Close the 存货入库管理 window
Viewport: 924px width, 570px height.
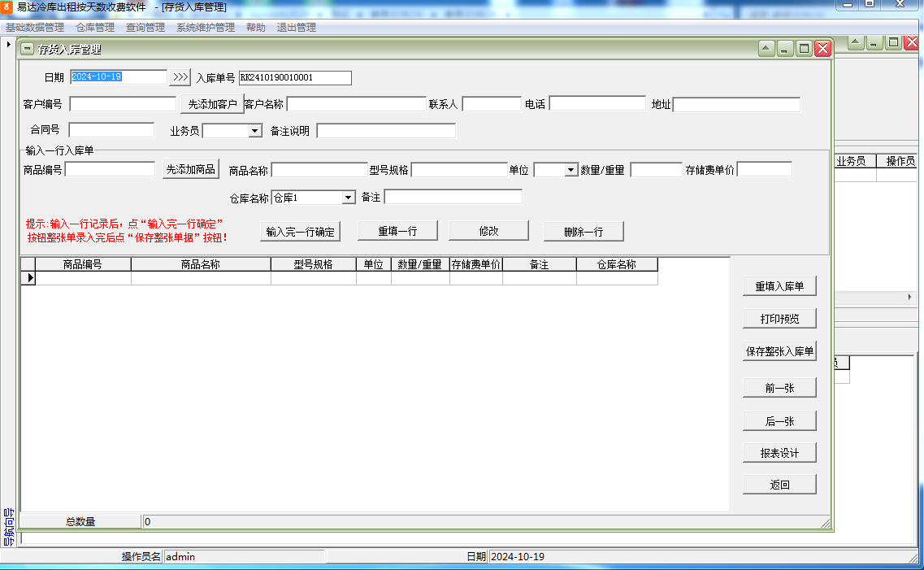tap(822, 48)
